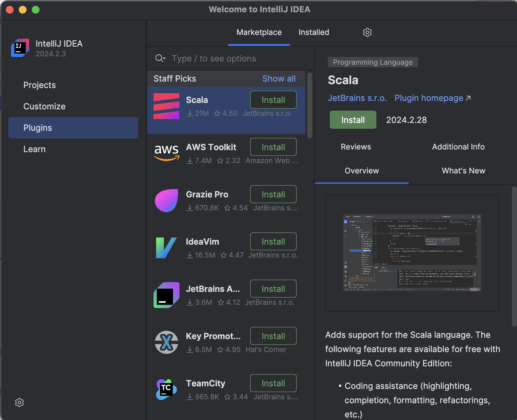This screenshot has width=517, height=420.
Task: Select the IdeaVim entry title
Action: (x=202, y=242)
